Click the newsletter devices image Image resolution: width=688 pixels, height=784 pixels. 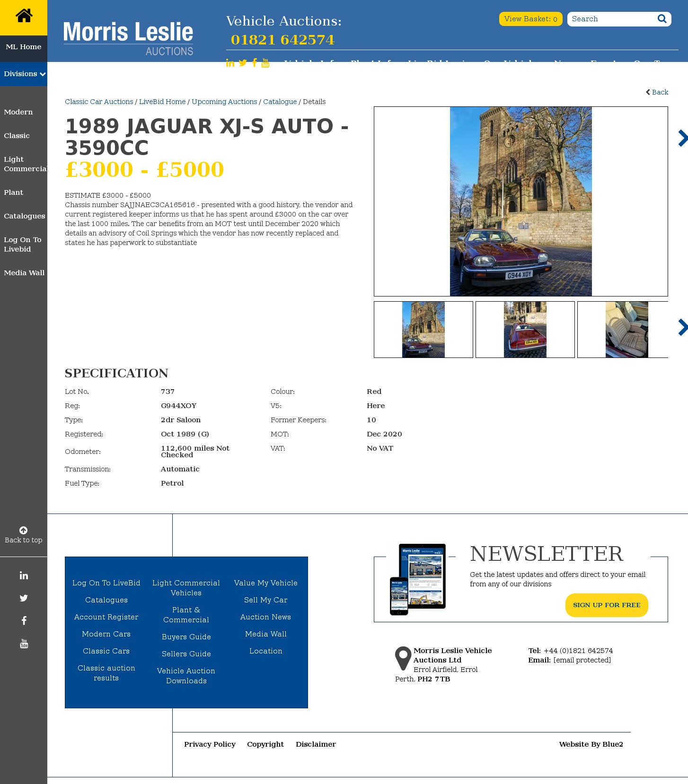click(418, 579)
